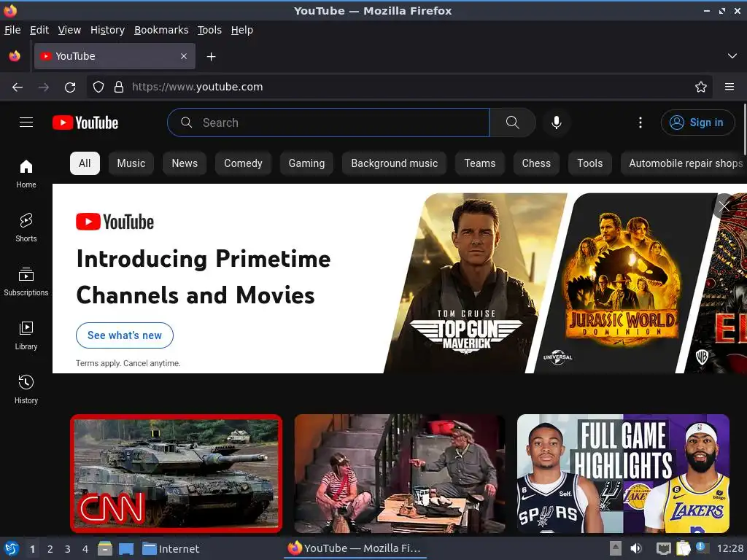Click the See what's new button
This screenshot has height=560, width=747.
(124, 335)
